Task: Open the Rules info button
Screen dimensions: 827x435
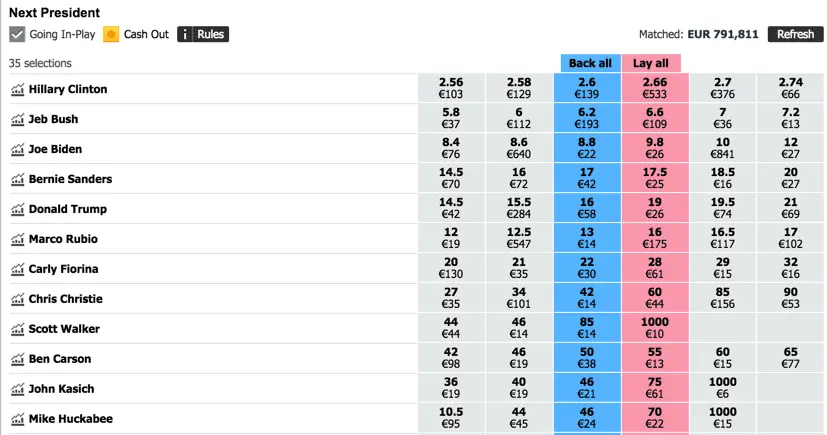Action: click(x=203, y=34)
